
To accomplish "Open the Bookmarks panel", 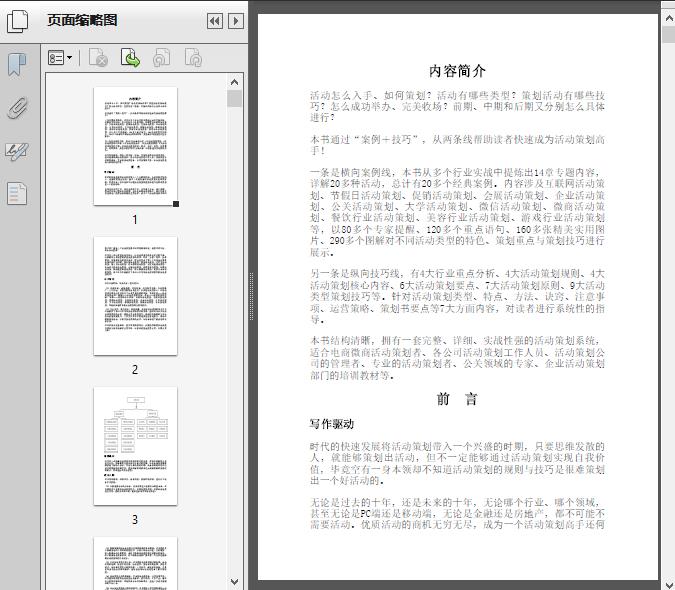I will (x=17, y=65).
